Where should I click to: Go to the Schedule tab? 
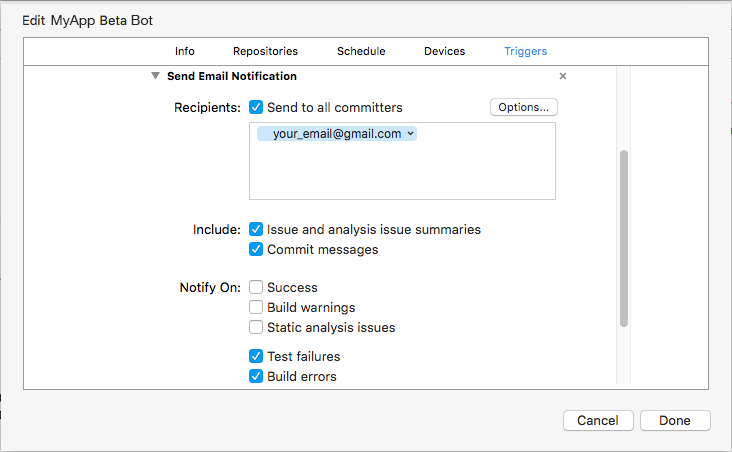coord(361,51)
